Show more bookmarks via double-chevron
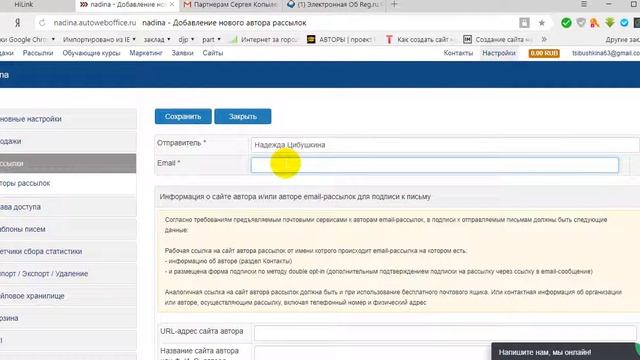 544,40
